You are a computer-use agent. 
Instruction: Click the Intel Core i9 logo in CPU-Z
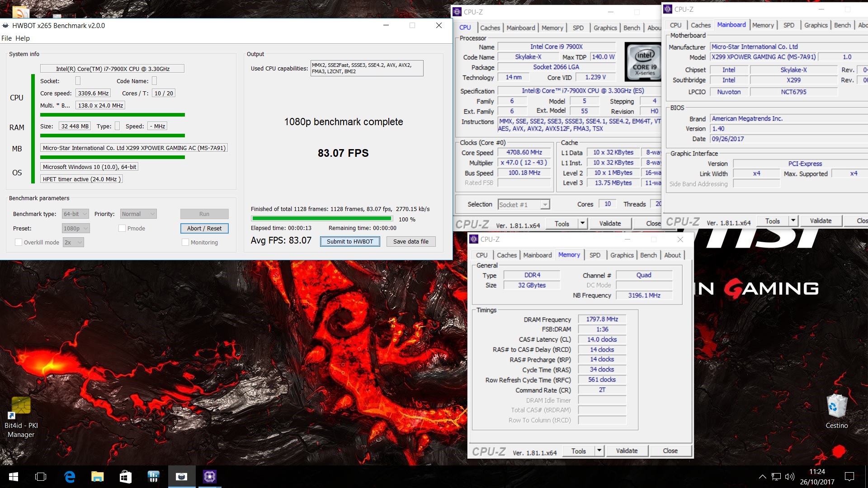[644, 62]
